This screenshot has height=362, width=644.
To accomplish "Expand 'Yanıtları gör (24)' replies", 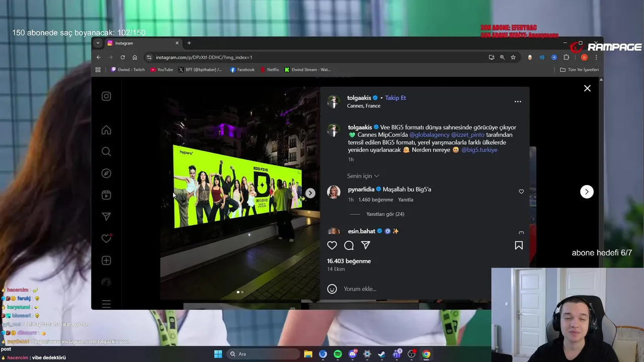I will (x=385, y=214).
